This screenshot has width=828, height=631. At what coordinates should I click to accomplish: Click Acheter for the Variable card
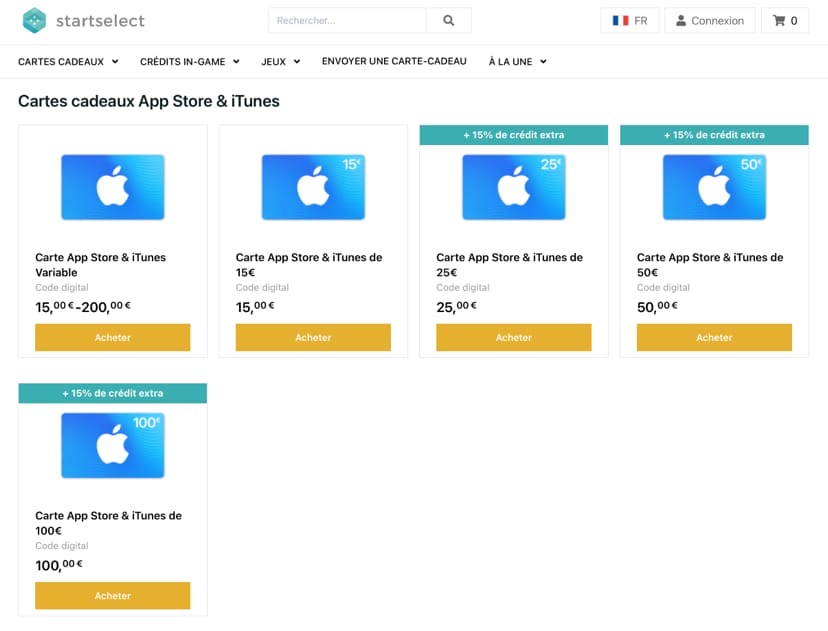(x=112, y=338)
